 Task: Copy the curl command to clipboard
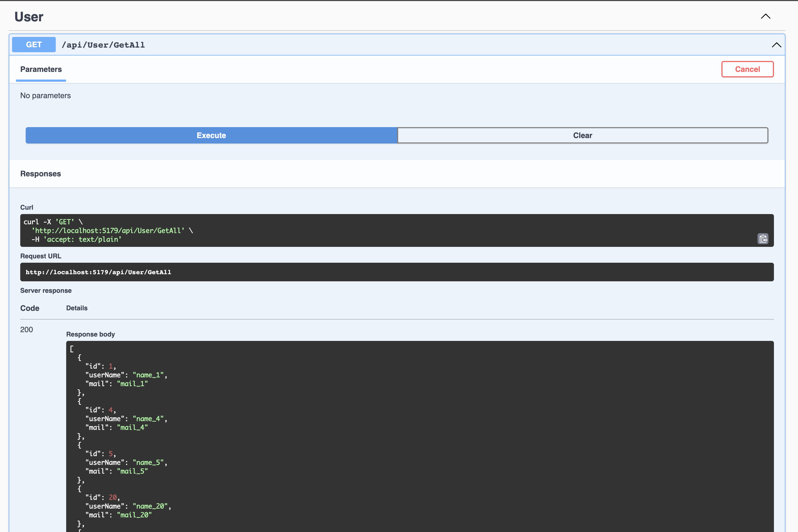763,239
